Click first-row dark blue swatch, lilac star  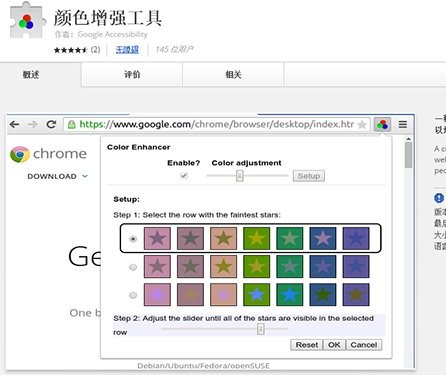pos(323,239)
